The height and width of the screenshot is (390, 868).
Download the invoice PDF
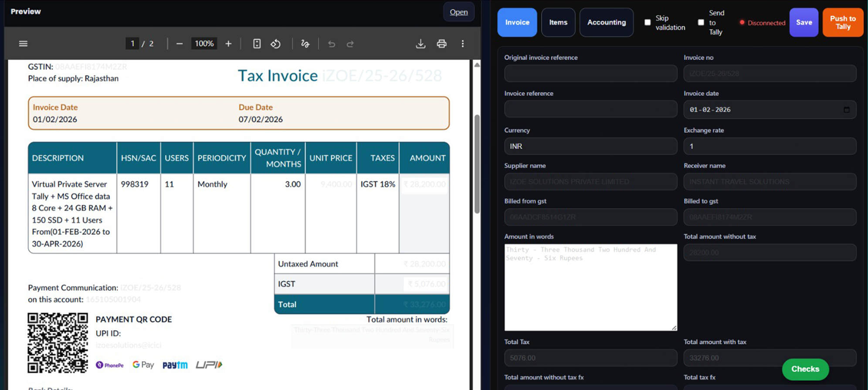click(x=420, y=44)
